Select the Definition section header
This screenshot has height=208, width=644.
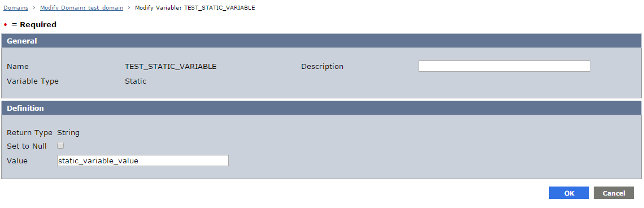point(321,108)
